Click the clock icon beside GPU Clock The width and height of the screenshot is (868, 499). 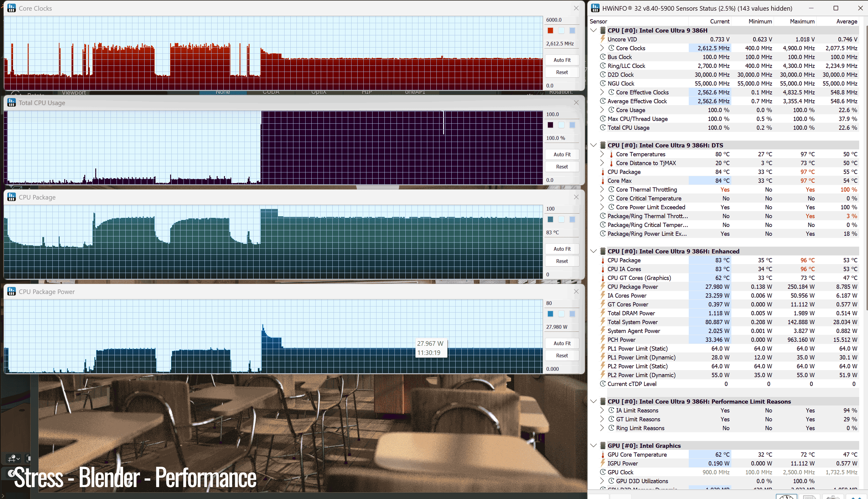[603, 472]
